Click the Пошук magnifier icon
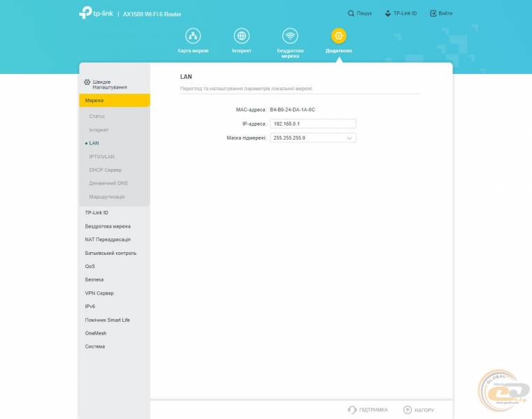The height and width of the screenshot is (419, 532). tap(351, 13)
